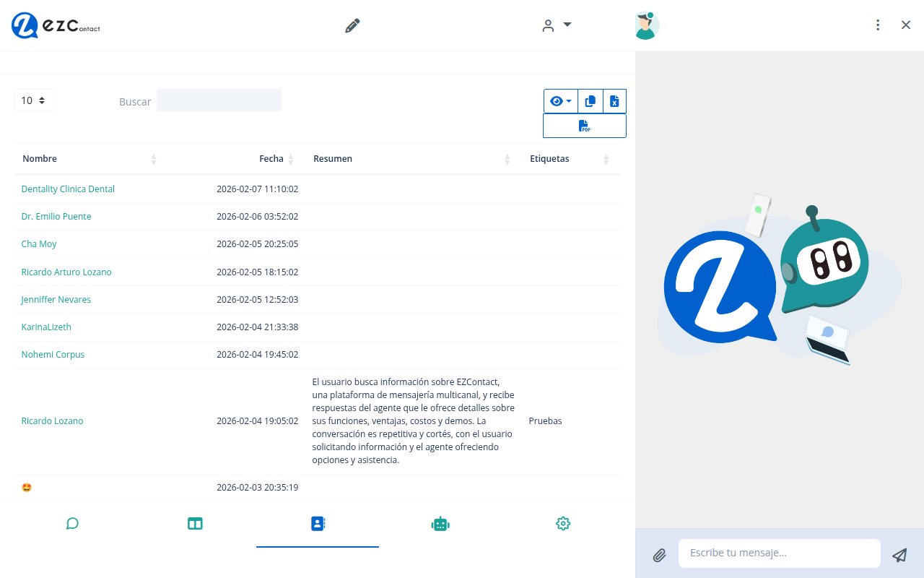The height and width of the screenshot is (578, 924).
Task: Click the pencil edit icon in top bar
Action: 352,25
